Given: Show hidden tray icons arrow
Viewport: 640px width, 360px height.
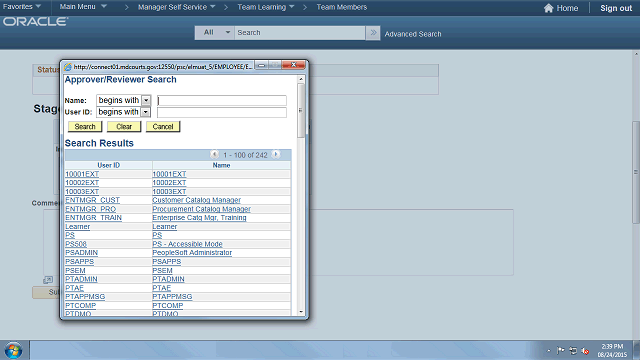Looking at the screenshot, I should point(549,351).
